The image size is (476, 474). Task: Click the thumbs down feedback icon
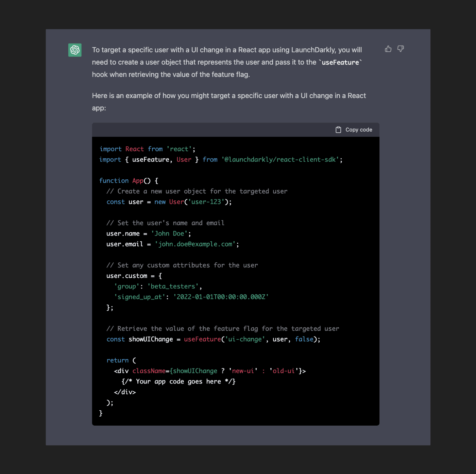tap(401, 49)
